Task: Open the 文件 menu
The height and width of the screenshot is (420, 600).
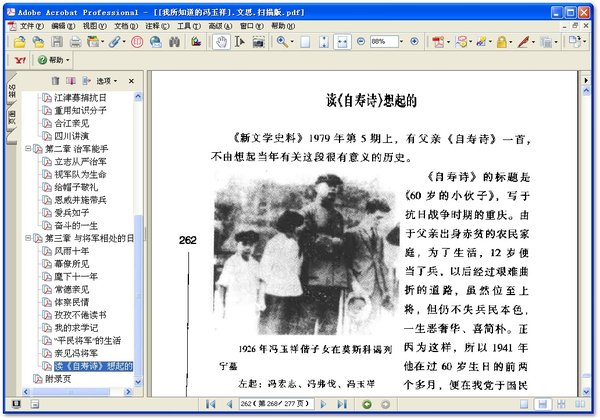Action: 31,26
